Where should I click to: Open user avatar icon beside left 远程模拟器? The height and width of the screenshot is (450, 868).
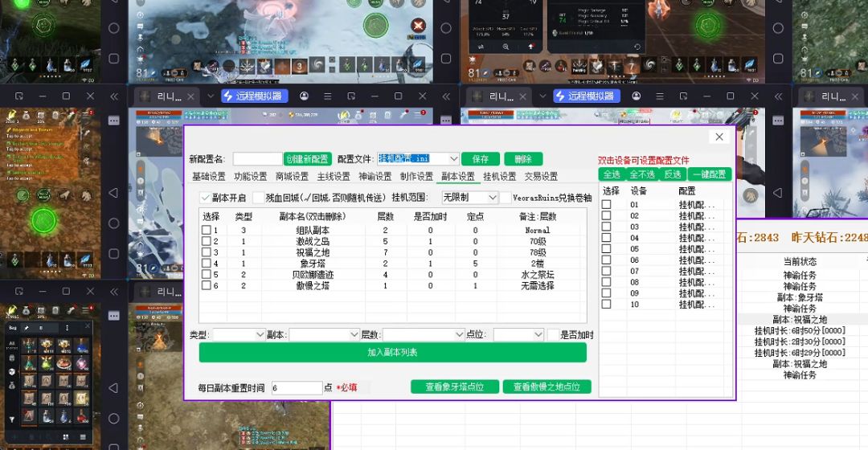(304, 96)
